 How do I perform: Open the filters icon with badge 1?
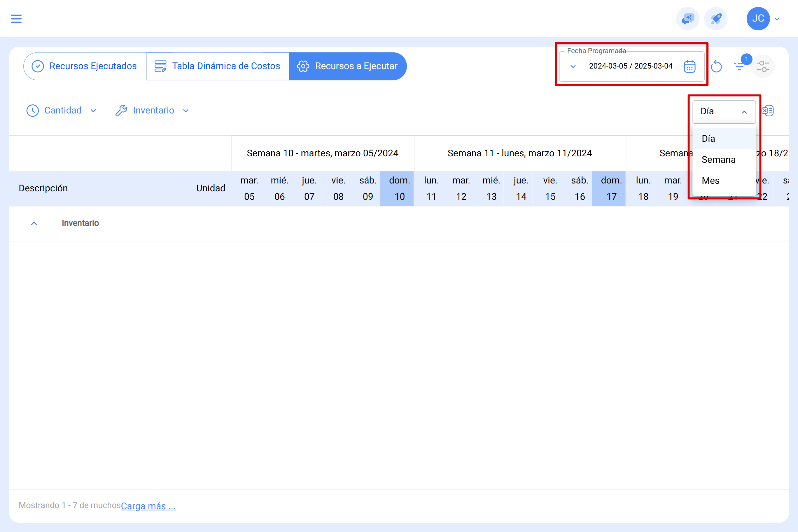pyautogui.click(x=739, y=66)
